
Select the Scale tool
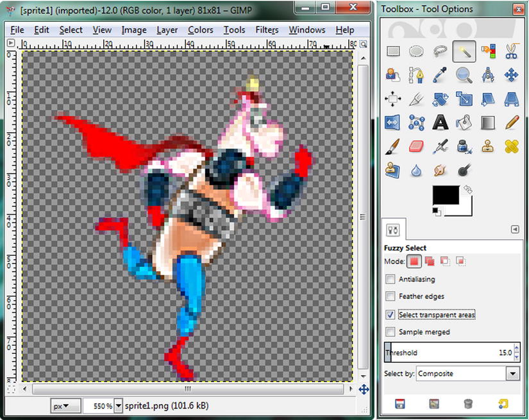pyautogui.click(x=464, y=99)
